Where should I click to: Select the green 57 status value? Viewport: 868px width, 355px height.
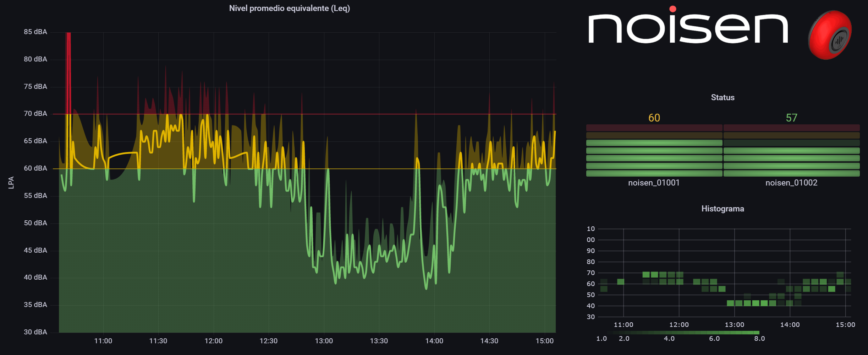click(791, 118)
